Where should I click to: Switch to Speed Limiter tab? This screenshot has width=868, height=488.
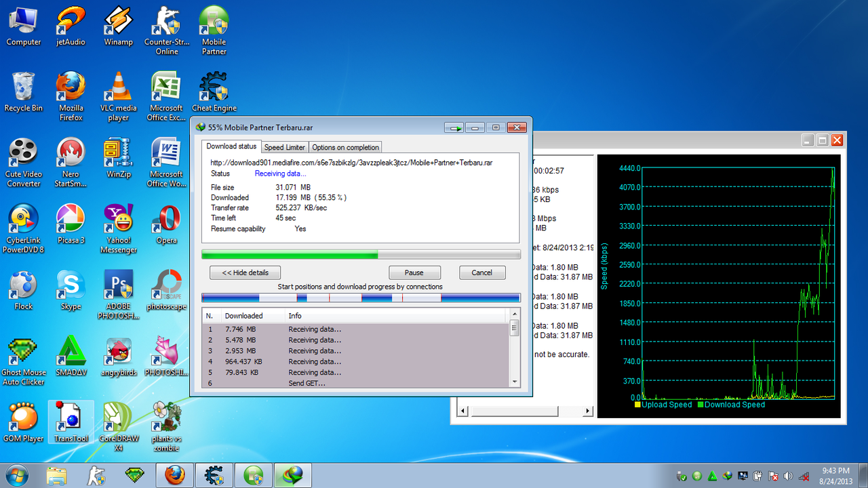(285, 147)
